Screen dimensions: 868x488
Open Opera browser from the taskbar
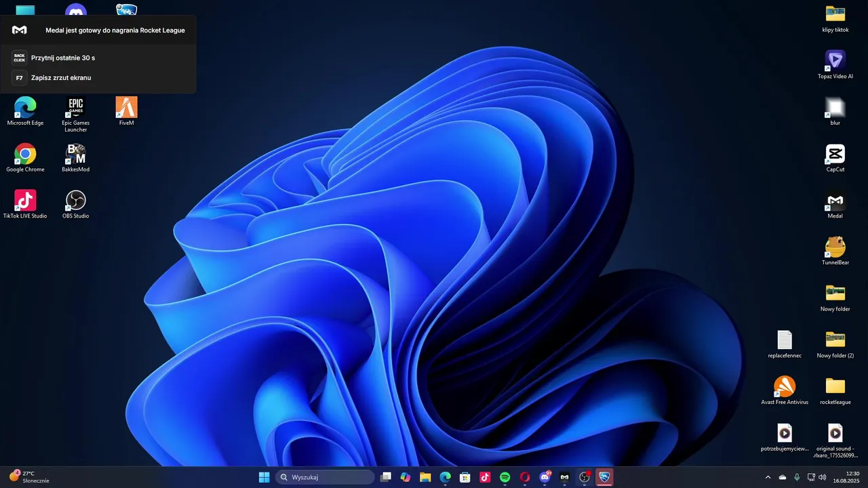click(525, 477)
